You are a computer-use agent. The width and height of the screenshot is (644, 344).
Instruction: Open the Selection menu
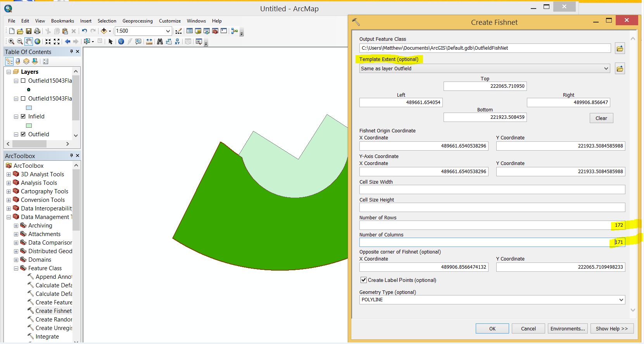pos(107,21)
